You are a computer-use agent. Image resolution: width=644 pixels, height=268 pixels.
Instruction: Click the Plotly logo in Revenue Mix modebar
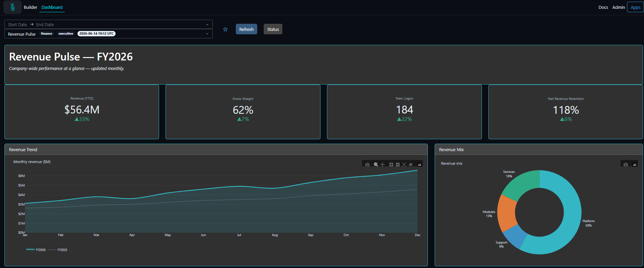click(x=634, y=164)
